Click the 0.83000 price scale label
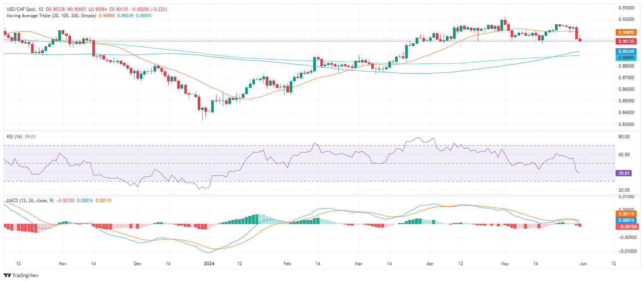 pos(626,124)
